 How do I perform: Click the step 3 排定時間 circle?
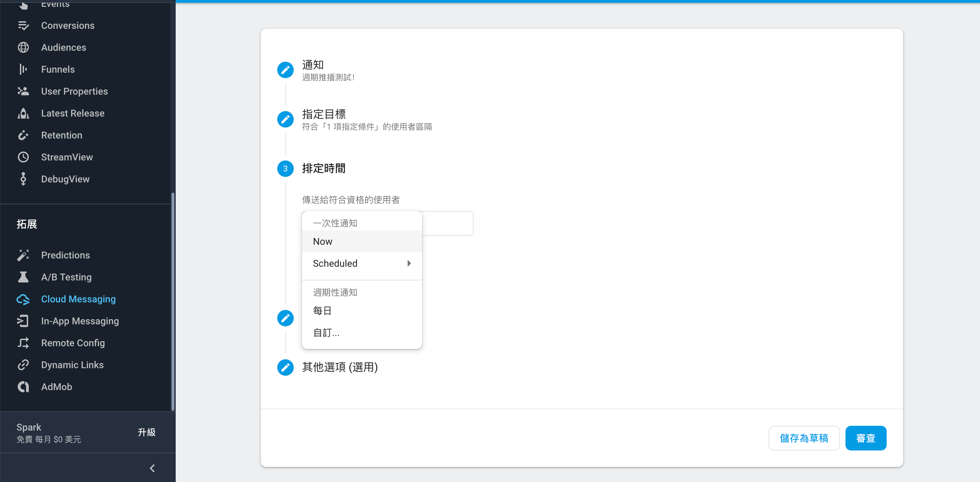pyautogui.click(x=285, y=168)
